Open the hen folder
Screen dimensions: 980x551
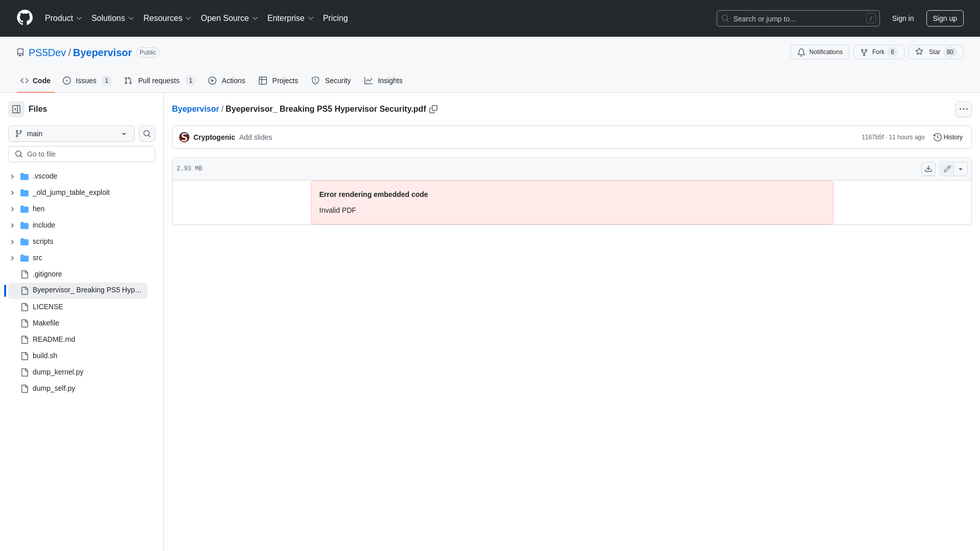coord(38,209)
